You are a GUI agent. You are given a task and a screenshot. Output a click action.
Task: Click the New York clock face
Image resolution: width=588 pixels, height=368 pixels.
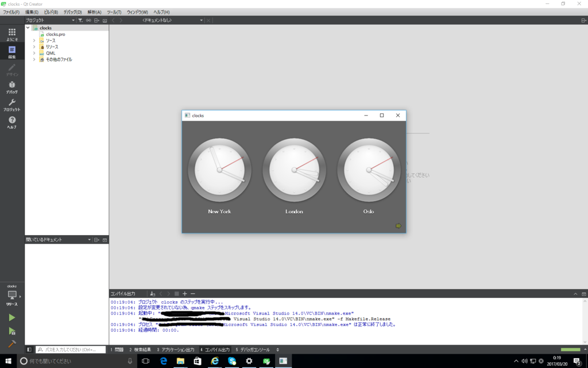[x=220, y=170]
